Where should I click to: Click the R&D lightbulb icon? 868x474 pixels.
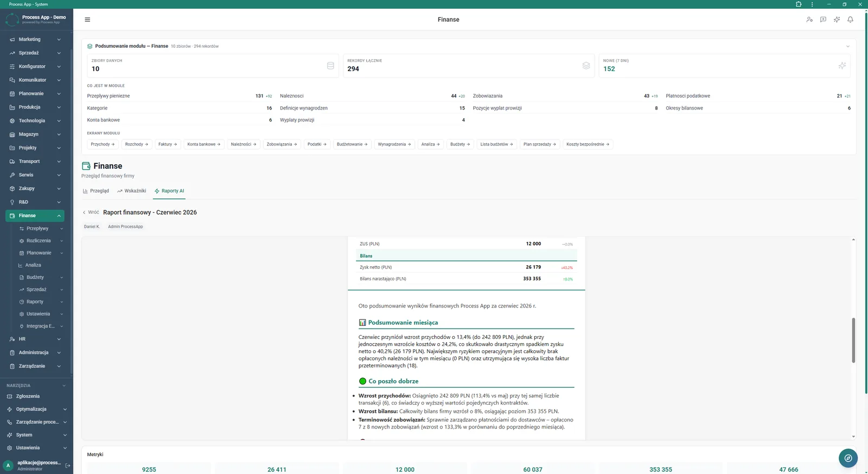click(12, 202)
